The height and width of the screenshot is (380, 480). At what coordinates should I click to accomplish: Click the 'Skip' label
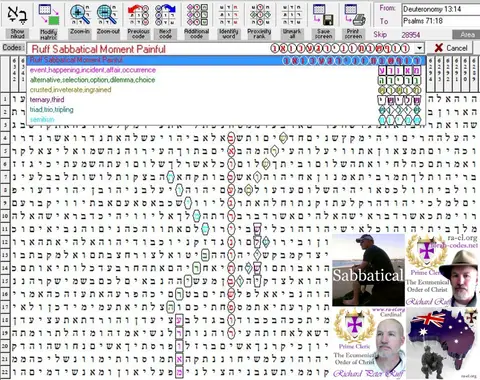click(380, 34)
